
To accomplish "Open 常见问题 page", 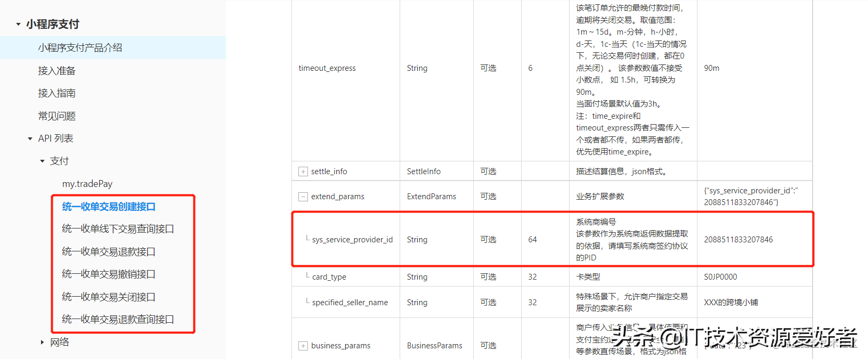I will click(57, 116).
